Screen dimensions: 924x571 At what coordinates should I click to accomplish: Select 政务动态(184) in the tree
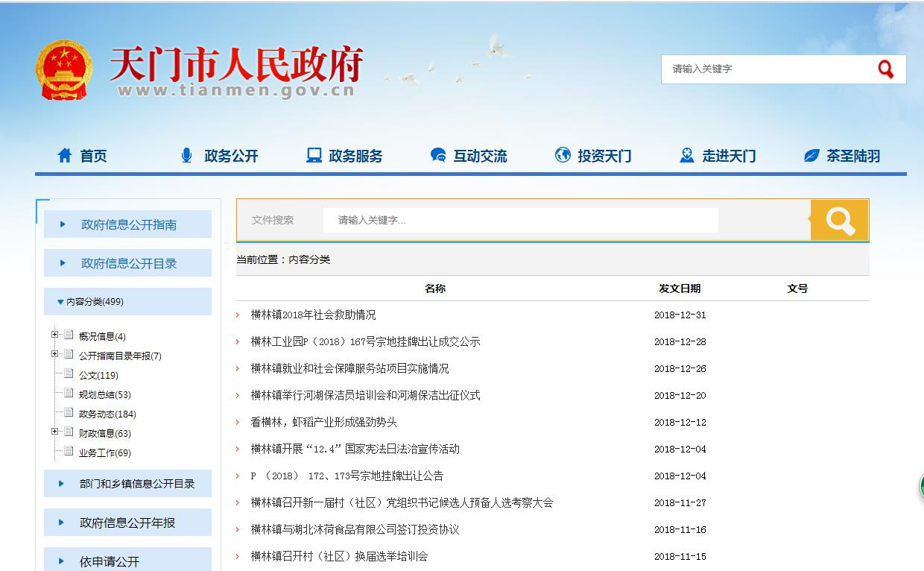pos(107,414)
